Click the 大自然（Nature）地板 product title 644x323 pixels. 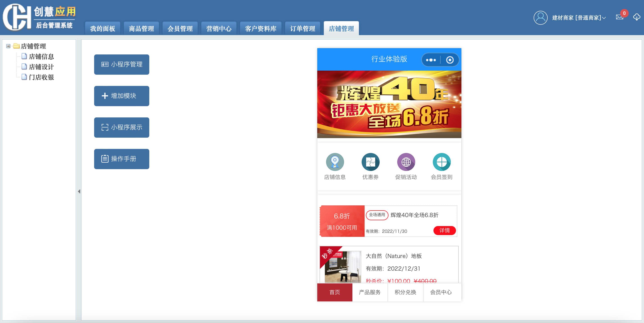[x=394, y=256]
